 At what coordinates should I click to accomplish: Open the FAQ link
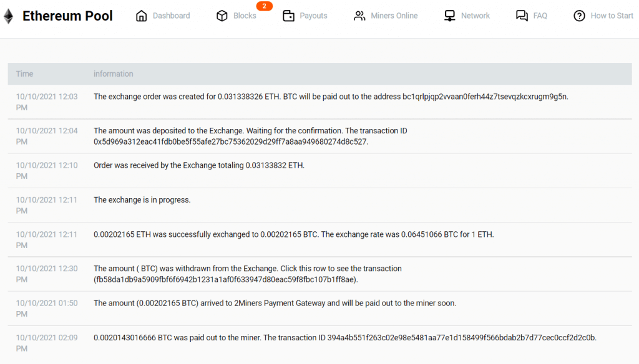541,16
